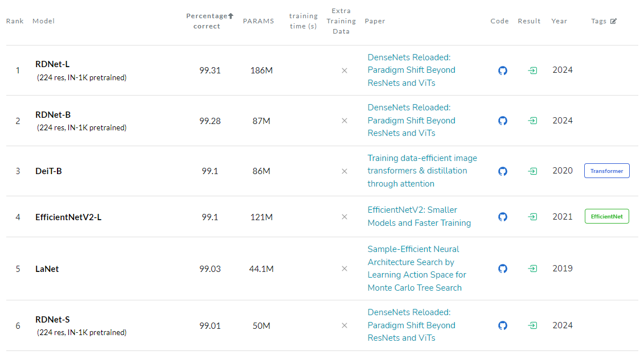Screen dimensions: 644x355
Task: View result entry for RDNet-B
Action: pyautogui.click(x=532, y=121)
